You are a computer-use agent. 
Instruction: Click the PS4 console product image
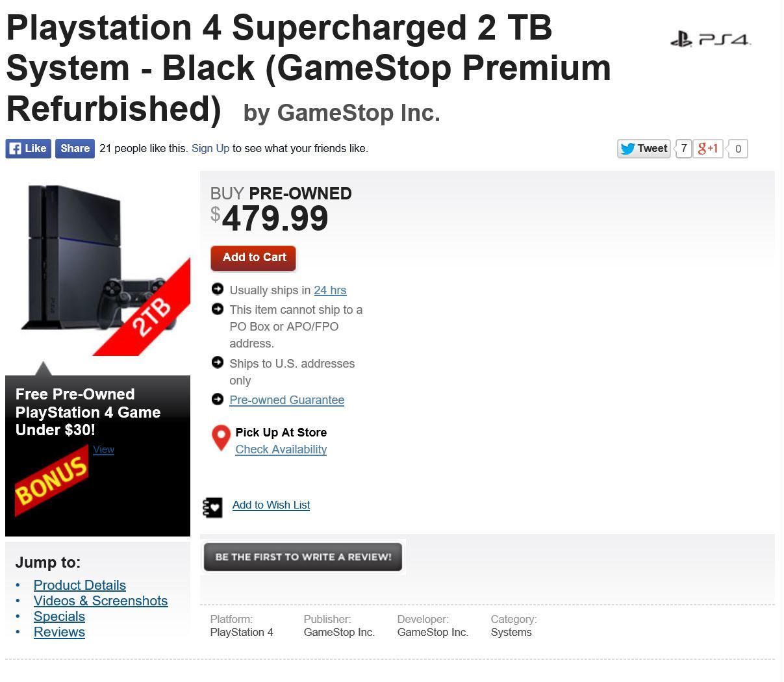point(97,269)
